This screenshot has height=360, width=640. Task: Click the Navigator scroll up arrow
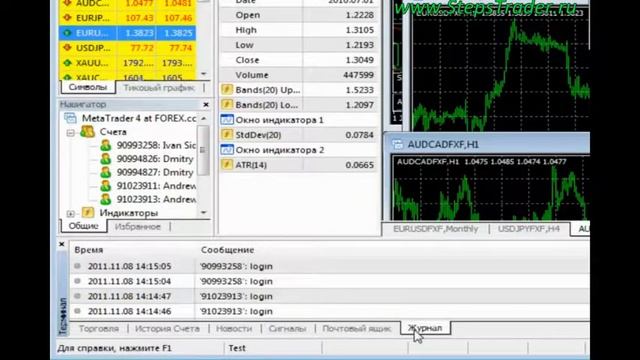tap(204, 118)
